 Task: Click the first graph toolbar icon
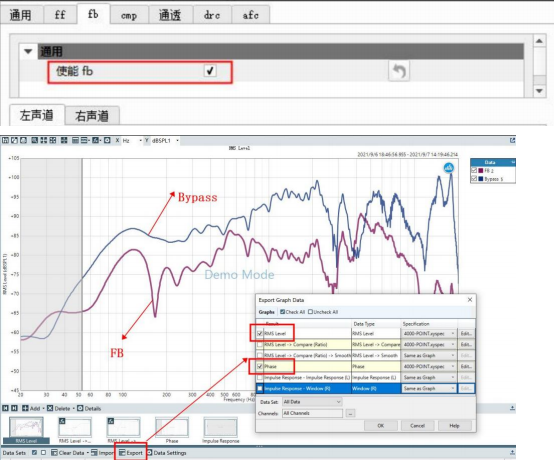[x=5, y=140]
